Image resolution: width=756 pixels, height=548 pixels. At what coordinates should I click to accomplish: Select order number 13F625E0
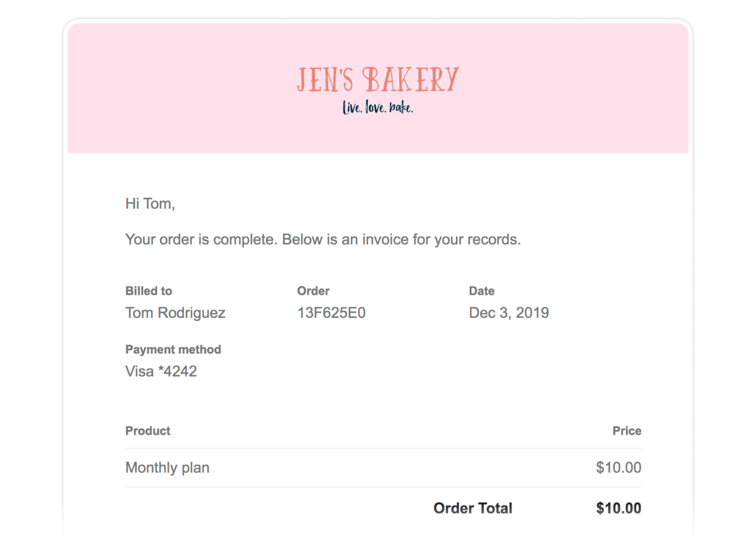(x=331, y=313)
